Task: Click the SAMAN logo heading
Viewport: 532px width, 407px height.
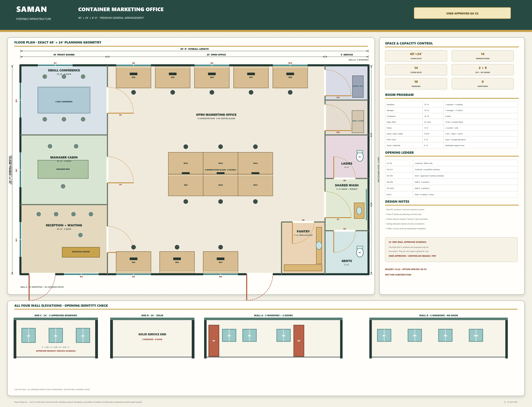Action: (x=31, y=9)
